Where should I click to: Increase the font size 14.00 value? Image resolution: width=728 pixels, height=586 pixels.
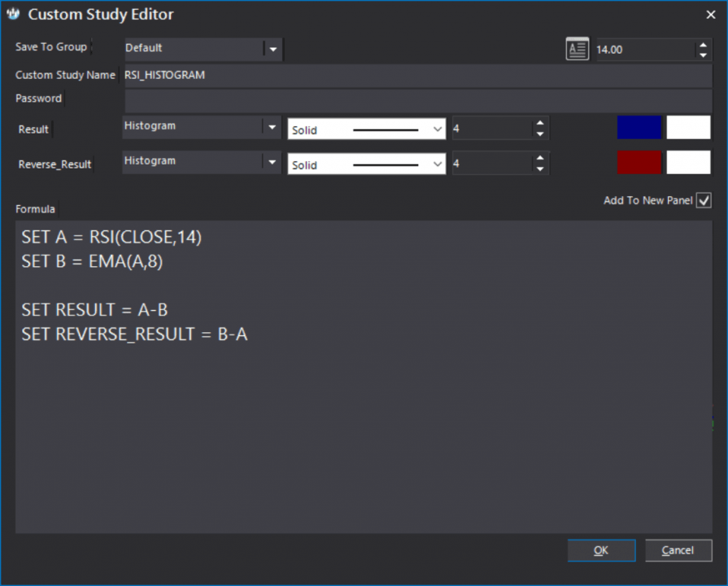703,45
